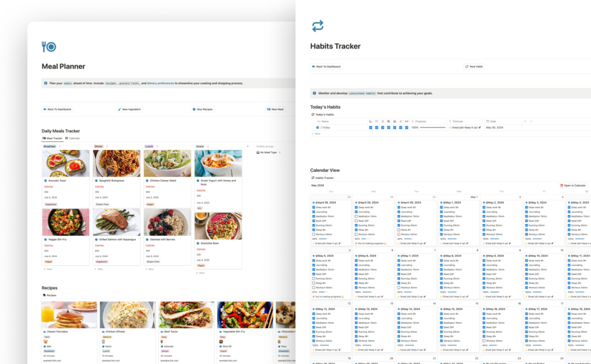The width and height of the screenshot is (591, 364).
Task: Click the document habit column header icon
Action: pos(389,121)
